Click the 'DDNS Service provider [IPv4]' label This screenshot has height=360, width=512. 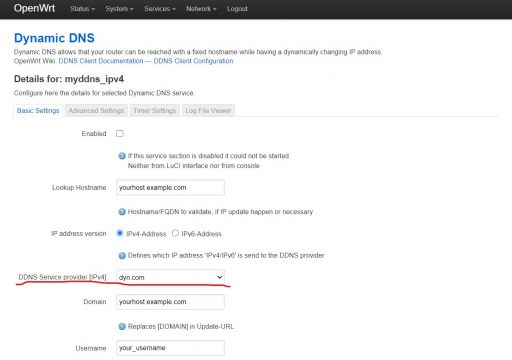click(62, 277)
